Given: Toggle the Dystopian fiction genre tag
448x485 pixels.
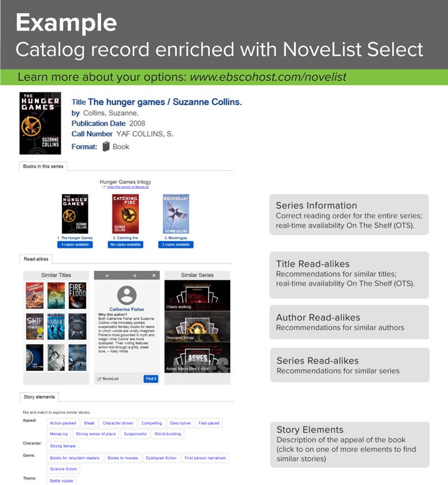Looking at the screenshot, I should click(x=161, y=458).
